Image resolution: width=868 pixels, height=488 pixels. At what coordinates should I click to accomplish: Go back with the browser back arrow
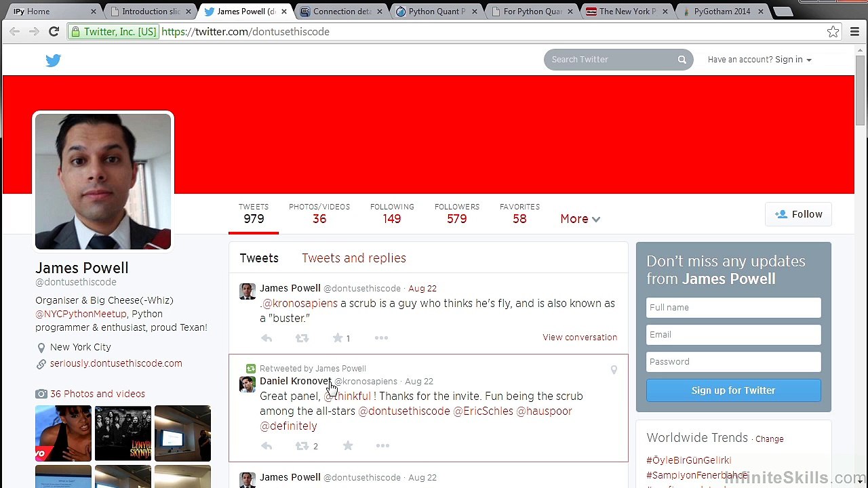pyautogui.click(x=14, y=32)
